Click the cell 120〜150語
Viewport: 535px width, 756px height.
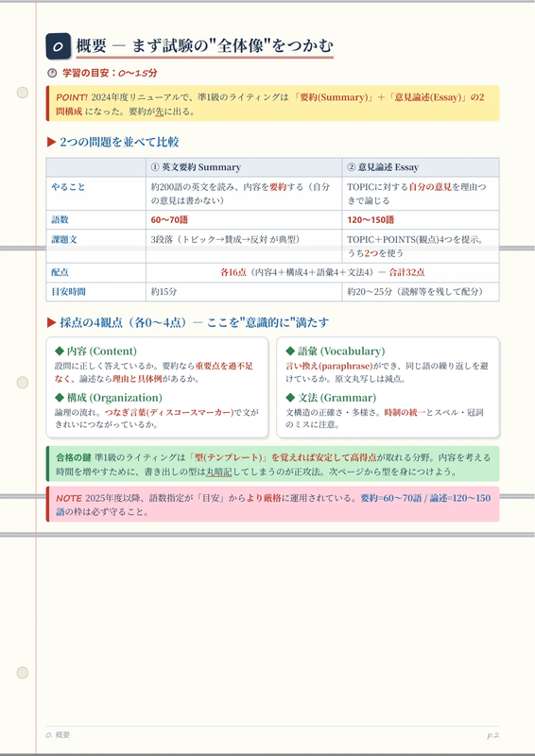click(371, 220)
